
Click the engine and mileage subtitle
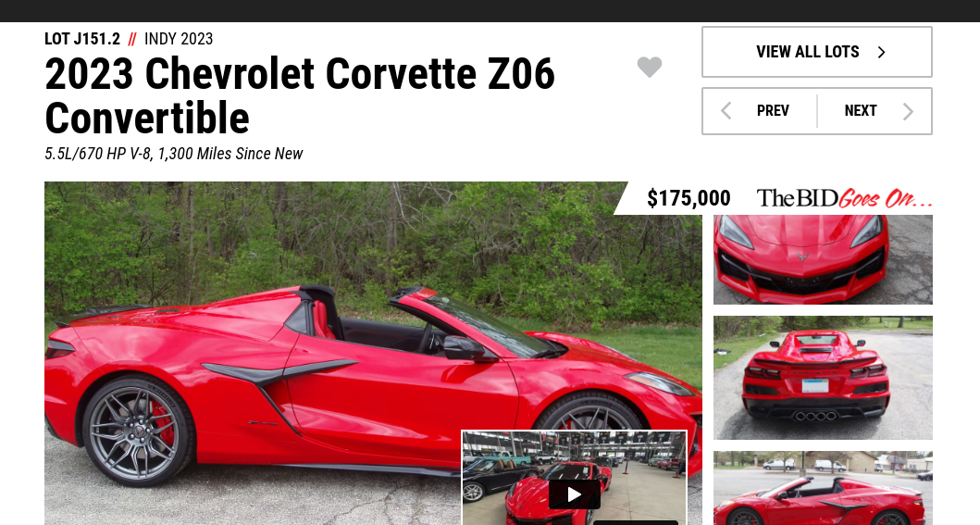coord(174,154)
